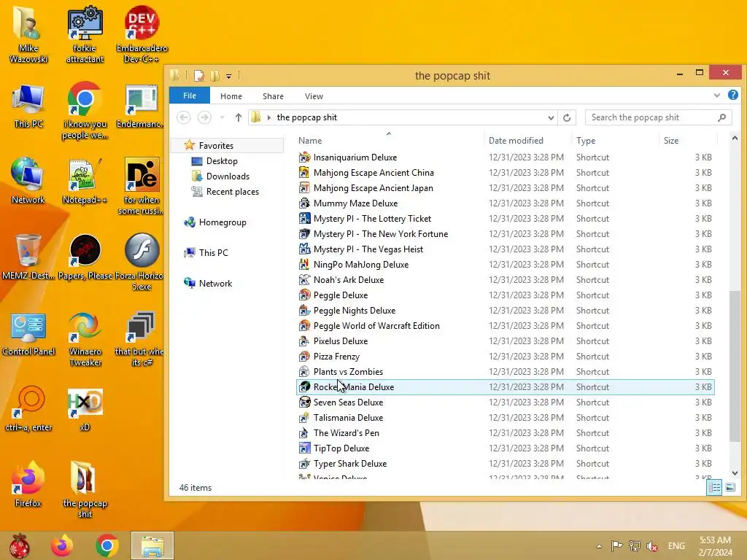This screenshot has height=560, width=747.
Task: Open Network in the navigation pane
Action: click(x=215, y=284)
